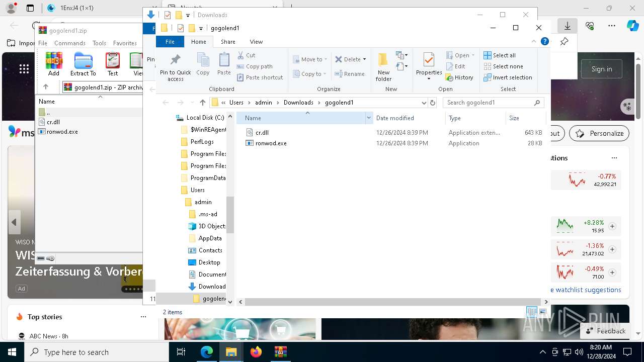Click Select none

click(x=503, y=66)
